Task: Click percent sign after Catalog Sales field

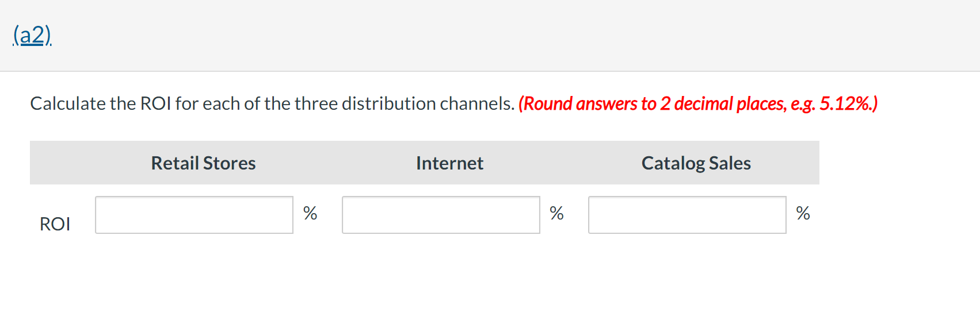Action: click(x=803, y=213)
